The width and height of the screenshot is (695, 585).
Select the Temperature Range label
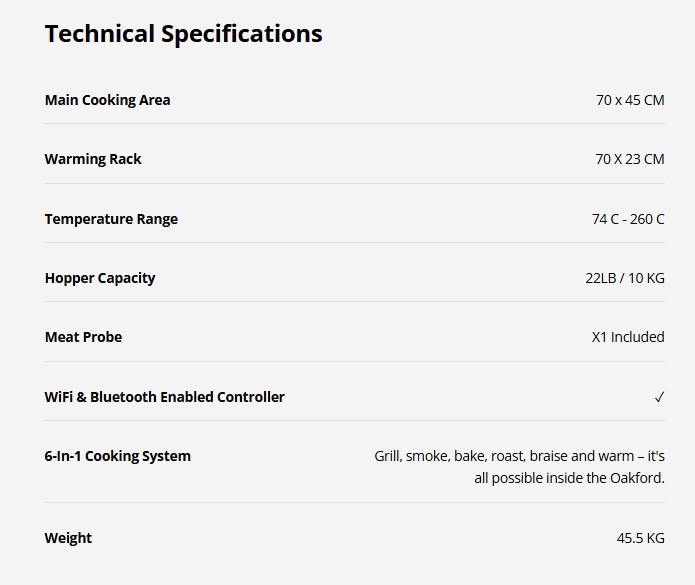(x=111, y=219)
